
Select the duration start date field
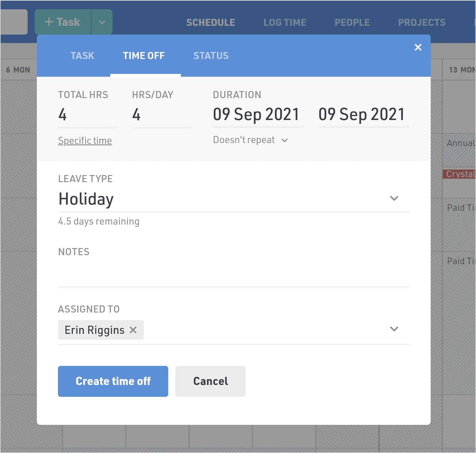tap(256, 115)
